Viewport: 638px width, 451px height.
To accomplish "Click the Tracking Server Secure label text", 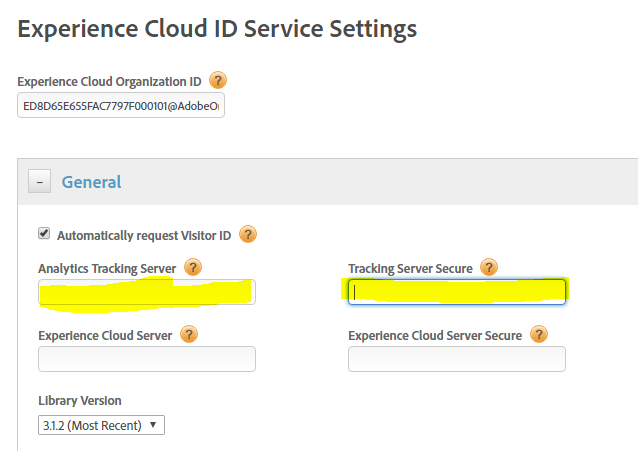I will tap(410, 268).
